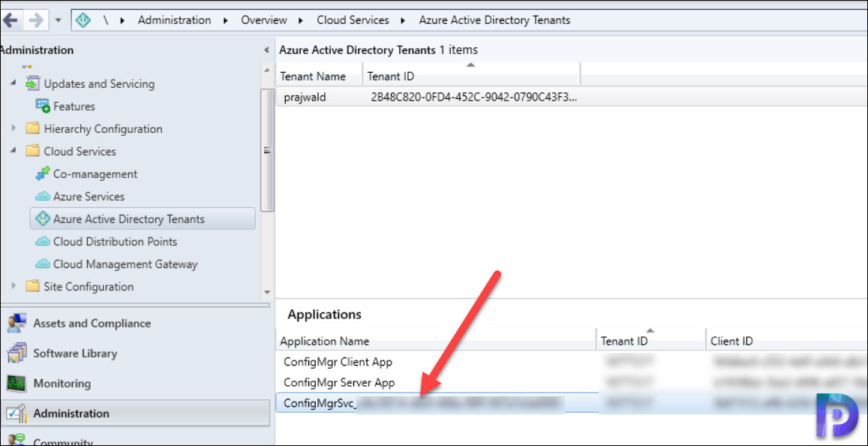868x446 pixels.
Task: Select the Site Configuration tree node
Action: [89, 287]
